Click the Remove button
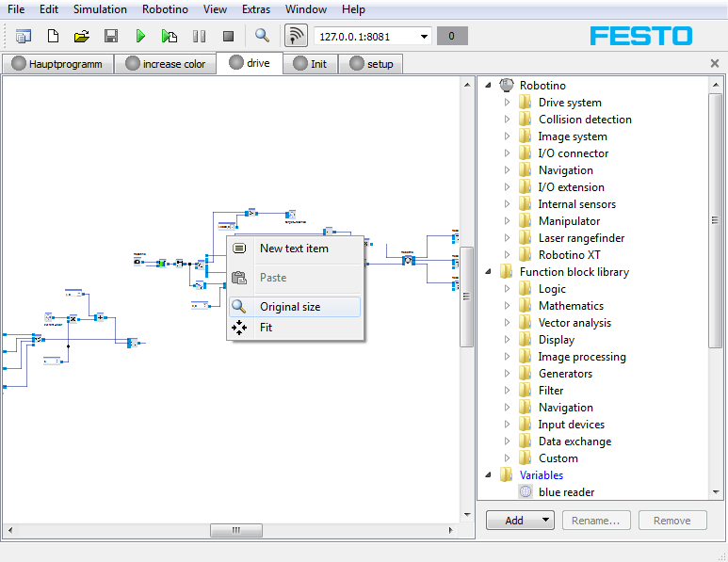 (671, 521)
